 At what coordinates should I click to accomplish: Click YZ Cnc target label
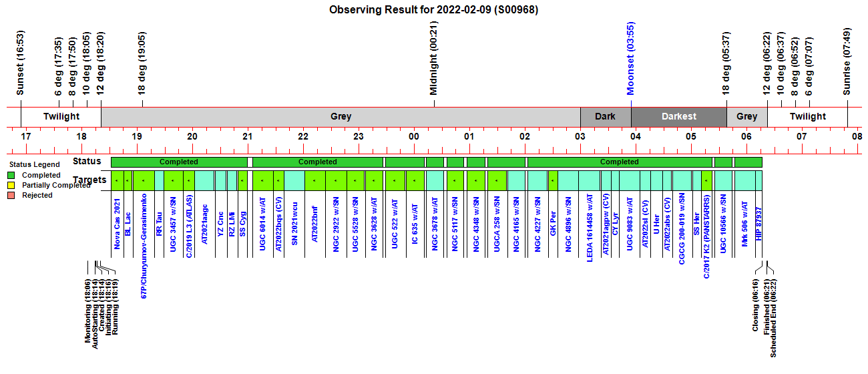221,224
